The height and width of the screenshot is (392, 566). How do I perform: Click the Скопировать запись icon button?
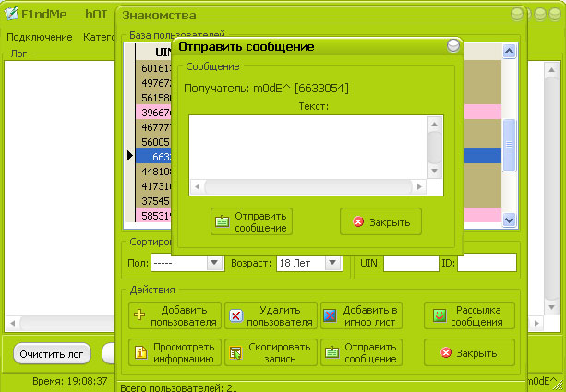click(271, 351)
